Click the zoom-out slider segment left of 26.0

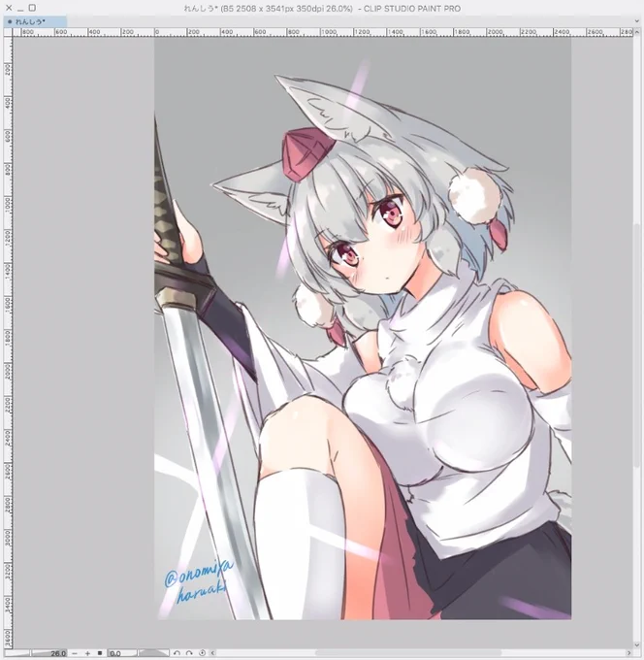coord(16,653)
